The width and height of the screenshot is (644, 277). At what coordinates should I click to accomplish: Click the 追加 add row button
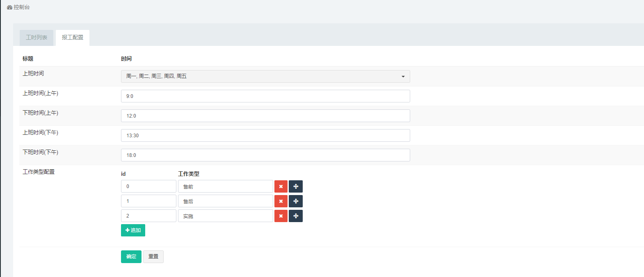[x=133, y=230]
